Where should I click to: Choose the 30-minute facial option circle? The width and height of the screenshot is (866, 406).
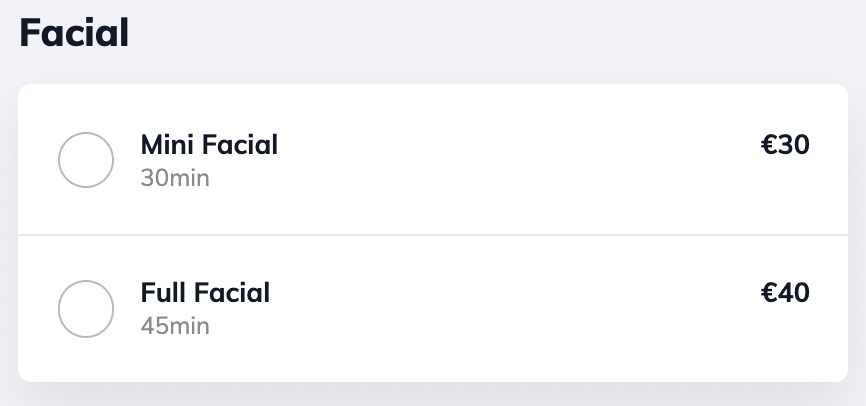tap(86, 160)
